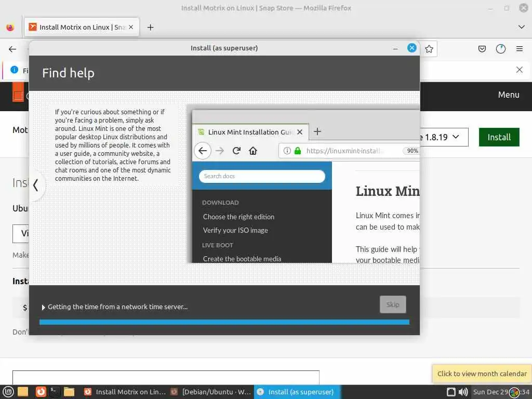
Task: Click the blue info icon in notification bar
Action: coord(14,70)
